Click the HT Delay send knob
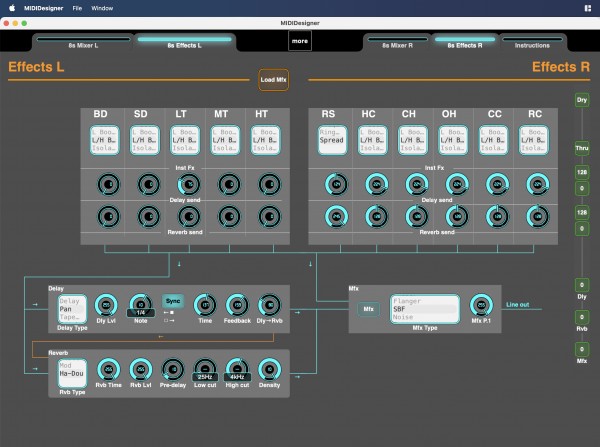Image resolution: width=600 pixels, height=447 pixels. coord(269,184)
